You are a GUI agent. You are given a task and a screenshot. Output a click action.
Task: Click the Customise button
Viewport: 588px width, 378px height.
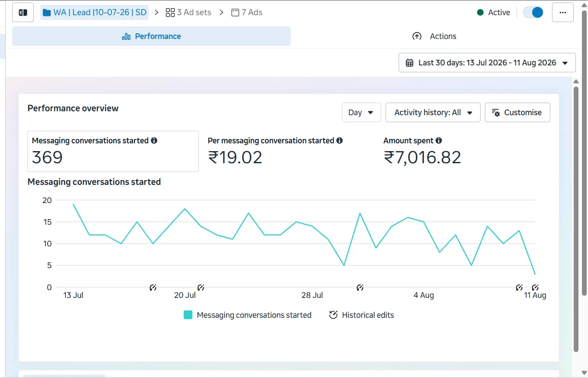(517, 113)
